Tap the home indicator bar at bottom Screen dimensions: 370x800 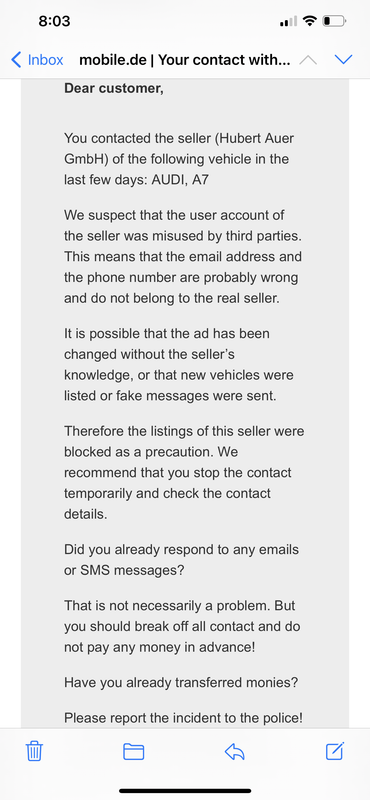185,791
